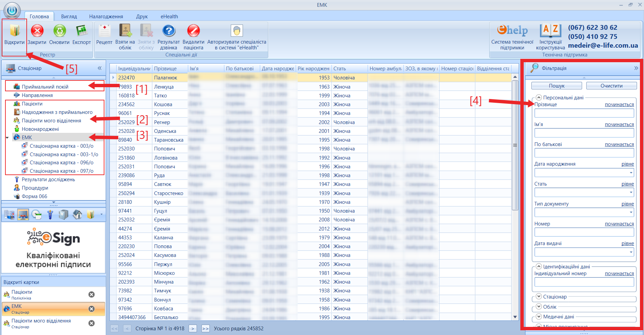Open Налагодження ribbon tab
This screenshot has width=644, height=335.
coord(106,17)
